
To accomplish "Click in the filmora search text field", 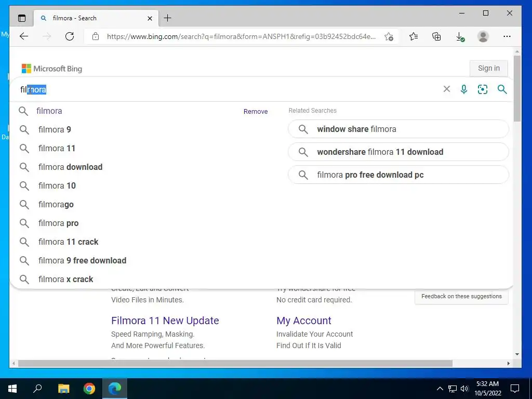I will (228, 89).
